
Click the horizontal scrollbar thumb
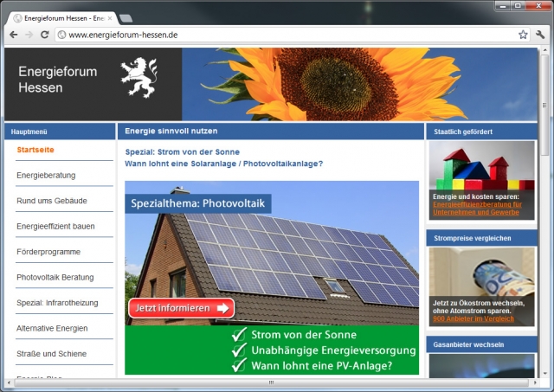pos(271,382)
